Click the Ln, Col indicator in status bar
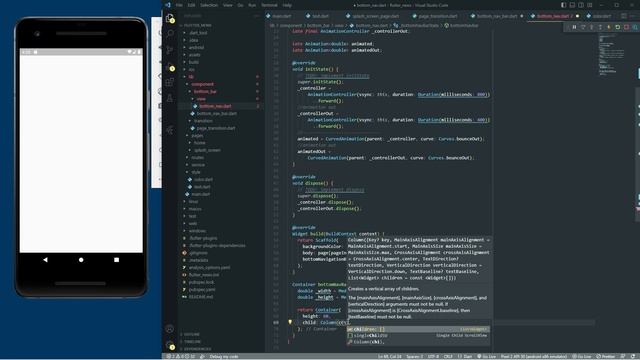The image size is (640, 360). (x=390, y=356)
